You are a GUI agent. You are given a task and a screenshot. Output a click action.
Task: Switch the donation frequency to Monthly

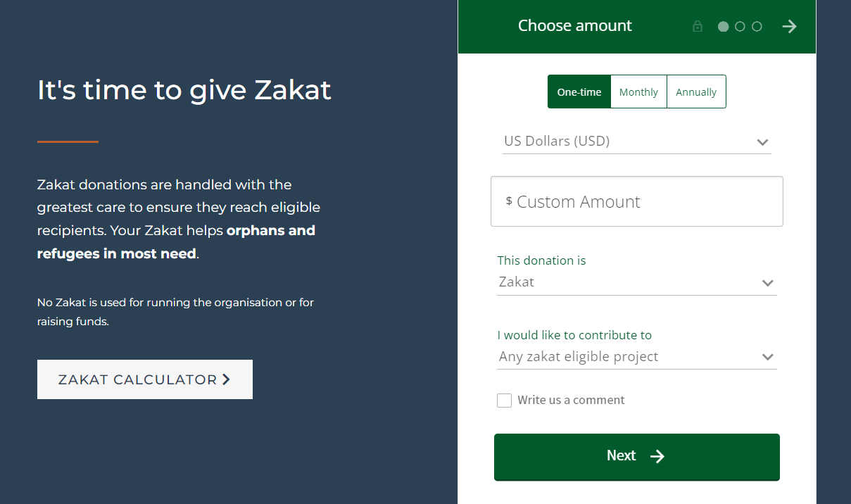638,92
